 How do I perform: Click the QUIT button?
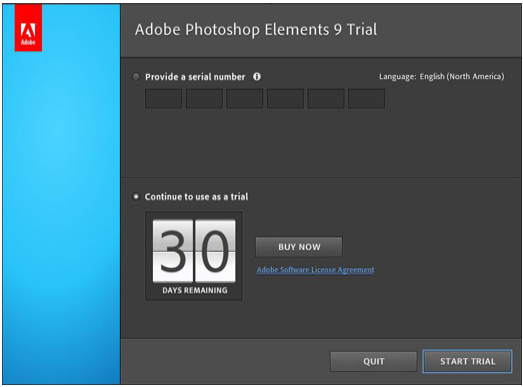[374, 361]
